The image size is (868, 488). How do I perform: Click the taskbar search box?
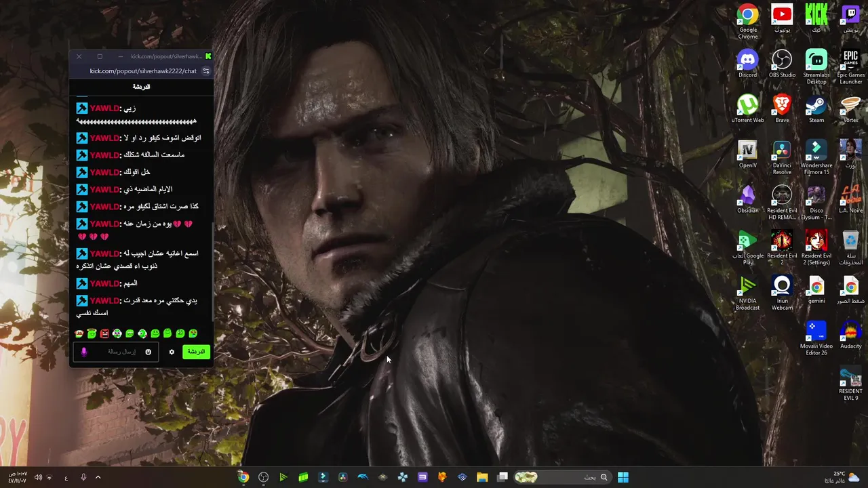562,477
